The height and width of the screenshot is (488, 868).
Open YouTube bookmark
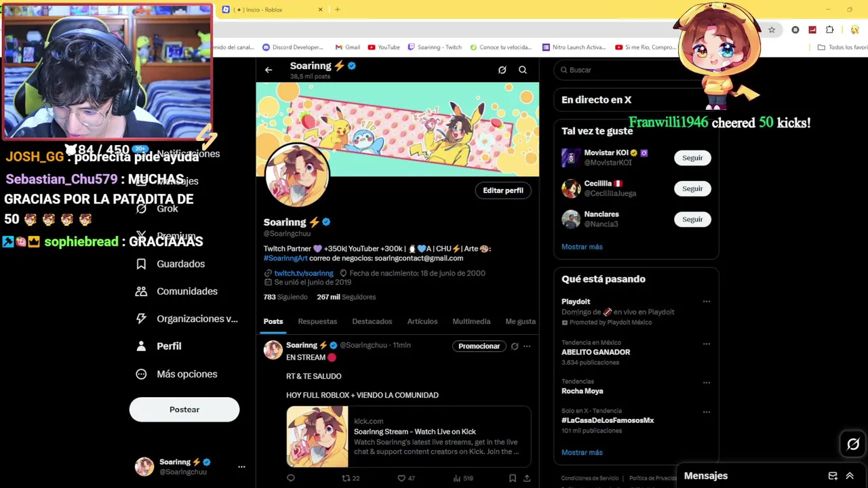pyautogui.click(x=384, y=47)
